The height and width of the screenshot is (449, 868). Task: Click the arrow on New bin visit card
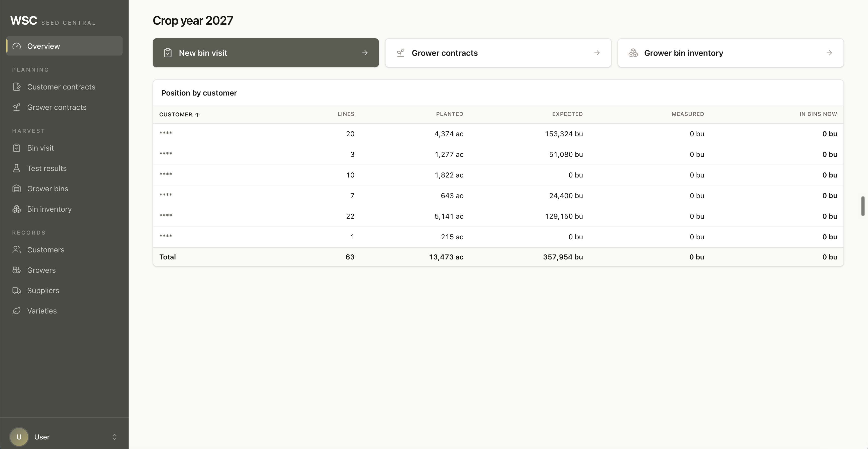pos(365,53)
